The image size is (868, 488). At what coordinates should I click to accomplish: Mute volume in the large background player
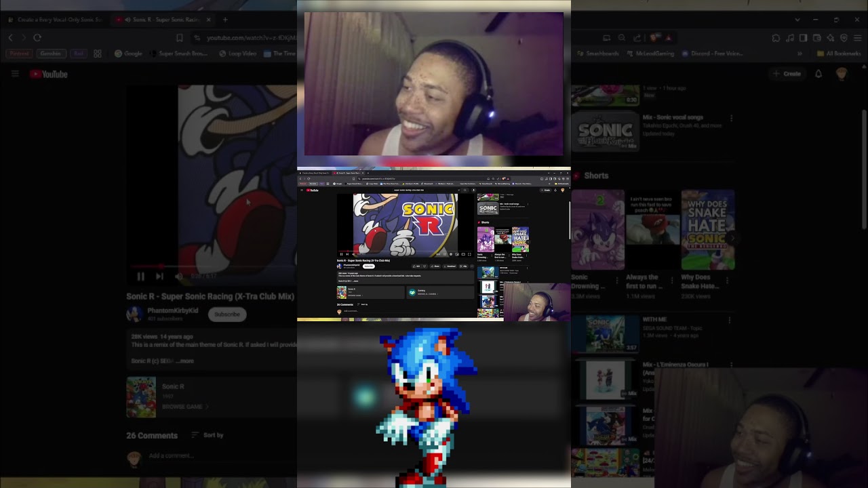(x=179, y=276)
